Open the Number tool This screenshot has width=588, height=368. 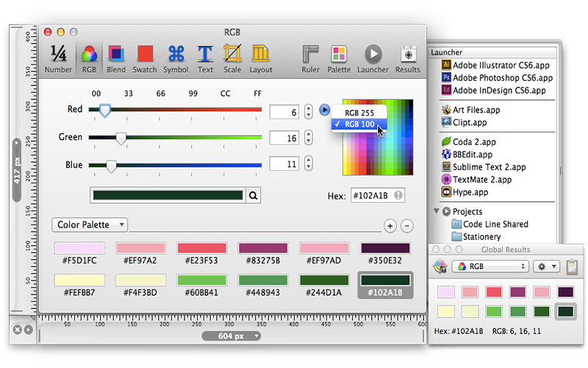click(58, 59)
